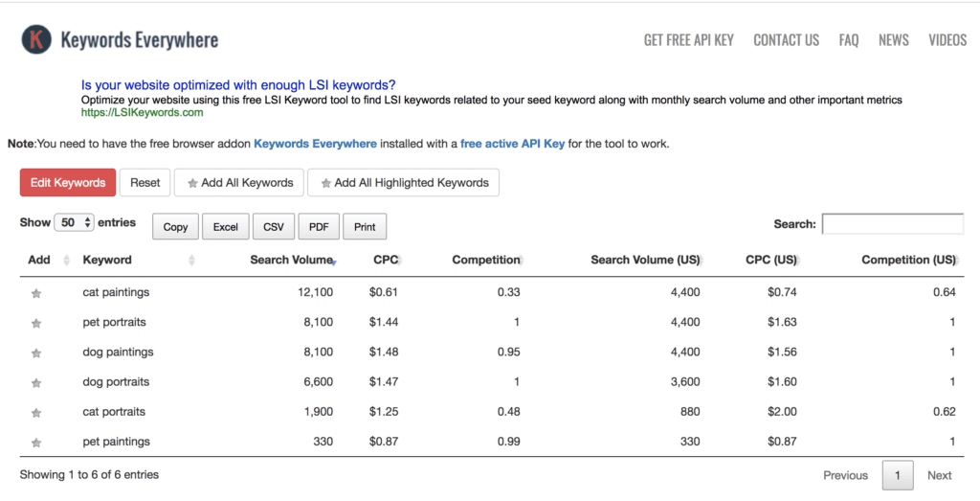Image resolution: width=980 pixels, height=501 pixels.
Task: Star the 'dog paintings' keyword row
Action: point(36,353)
